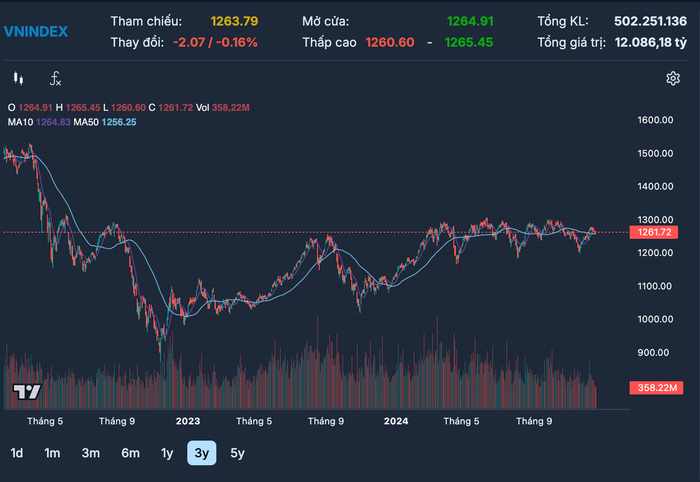
Task: Click the 1600.00 price axis label
Action: (x=655, y=120)
